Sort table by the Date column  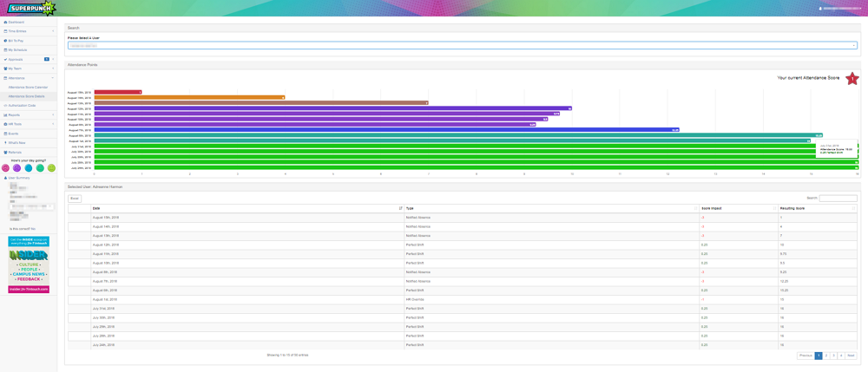click(x=247, y=208)
